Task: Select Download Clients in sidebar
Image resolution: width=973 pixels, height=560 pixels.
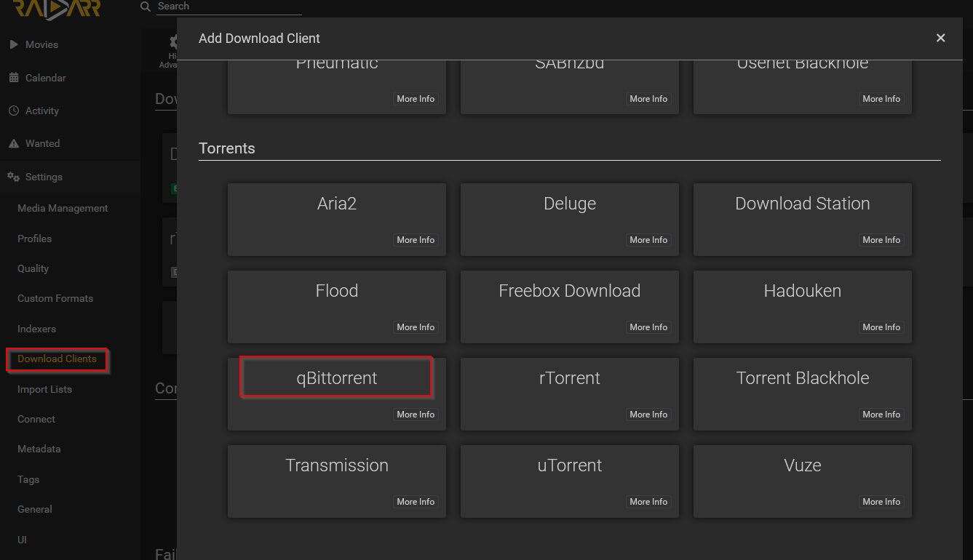Action: 57,359
